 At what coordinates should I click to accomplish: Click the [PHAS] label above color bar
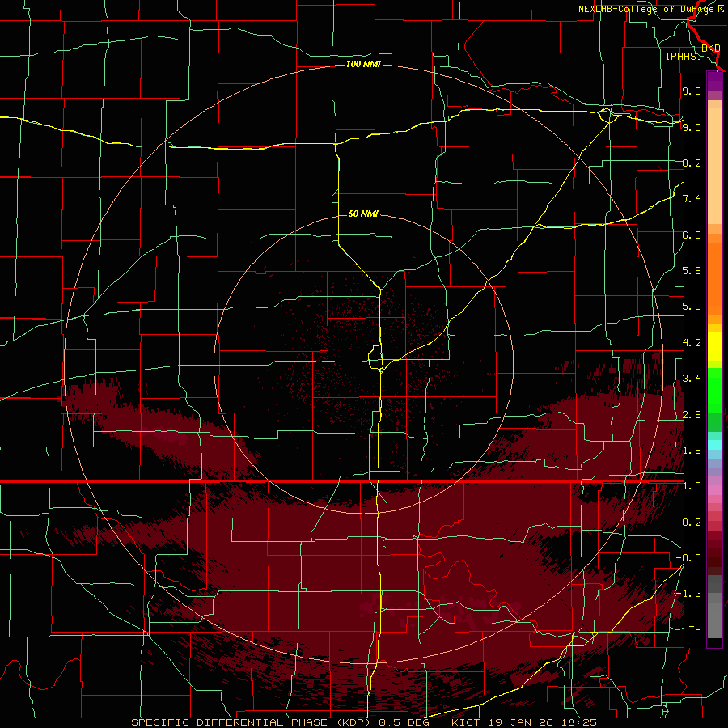[684, 56]
